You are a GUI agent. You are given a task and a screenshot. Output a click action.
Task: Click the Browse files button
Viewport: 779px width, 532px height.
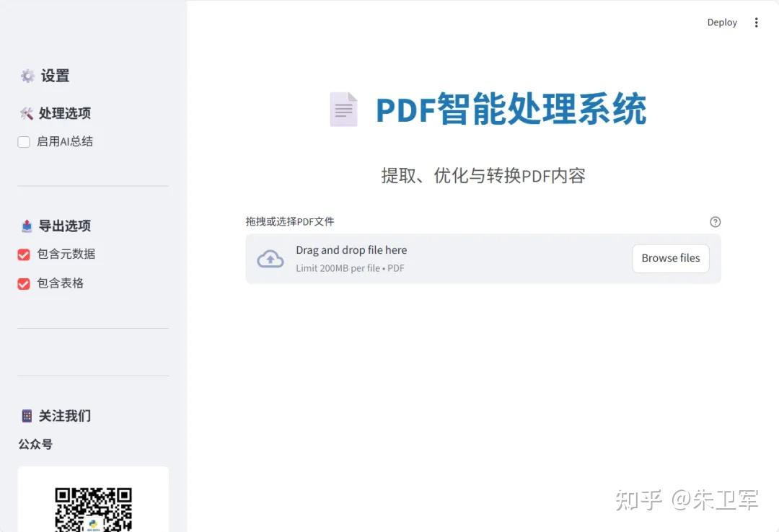(670, 258)
